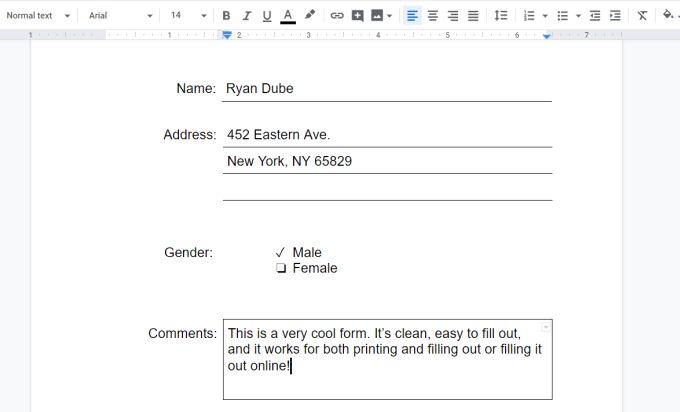
Task: Align text left
Action: [412, 16]
